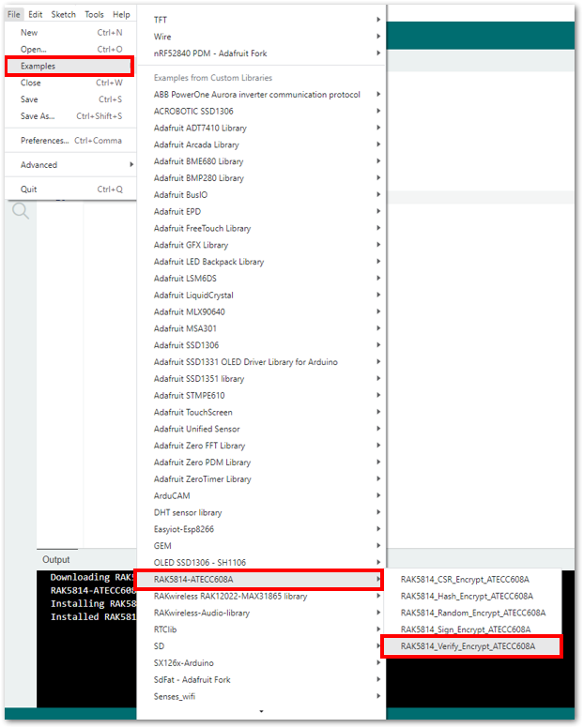Expand SdFat - Adafruit Fork examples
The image size is (583, 728).
pos(262,679)
